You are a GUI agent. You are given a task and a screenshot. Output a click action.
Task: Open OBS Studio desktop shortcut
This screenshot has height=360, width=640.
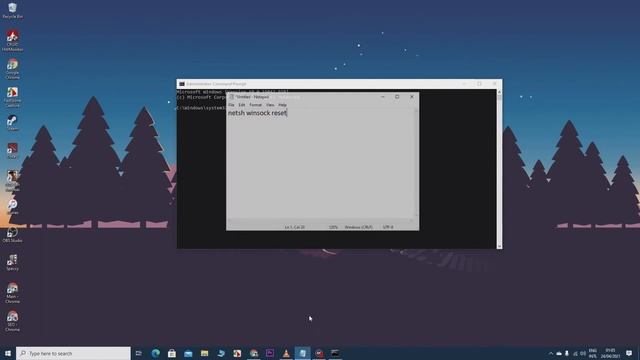(x=12, y=235)
